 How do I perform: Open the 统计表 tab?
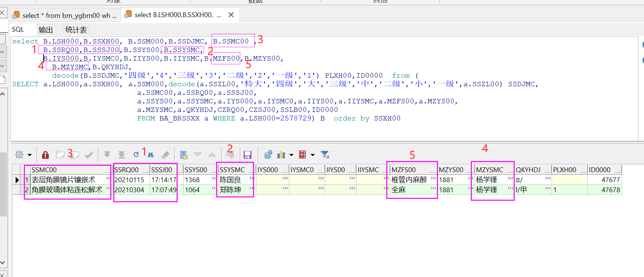[x=76, y=30]
